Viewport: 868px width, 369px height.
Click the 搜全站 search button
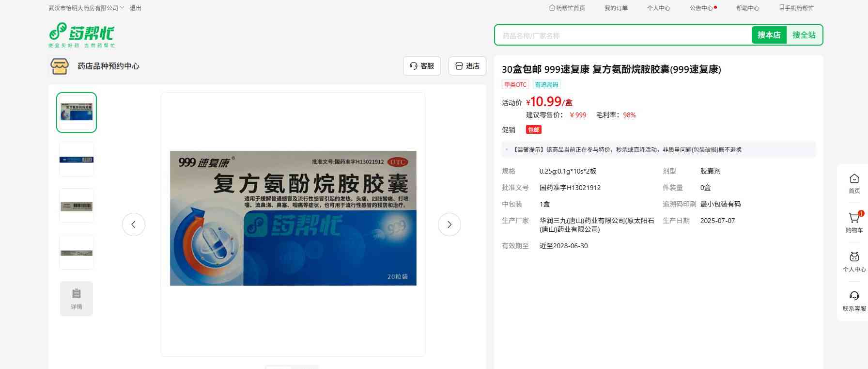coord(804,35)
